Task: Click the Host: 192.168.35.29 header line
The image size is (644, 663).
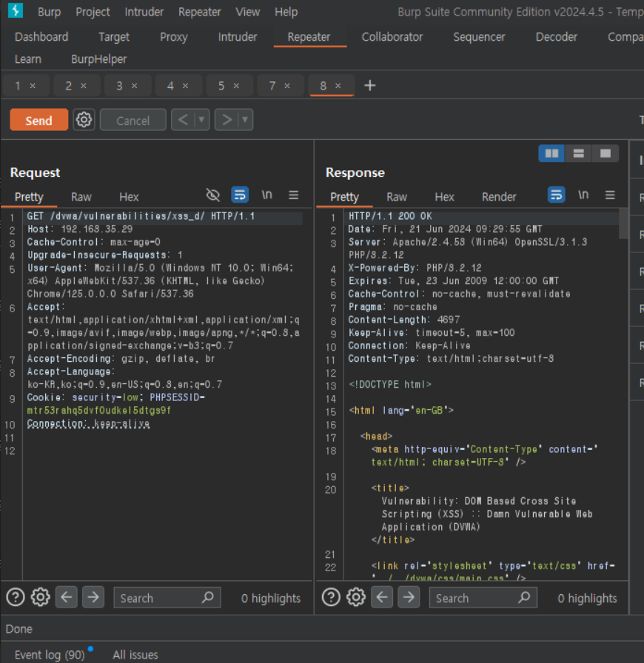Action: point(80,229)
